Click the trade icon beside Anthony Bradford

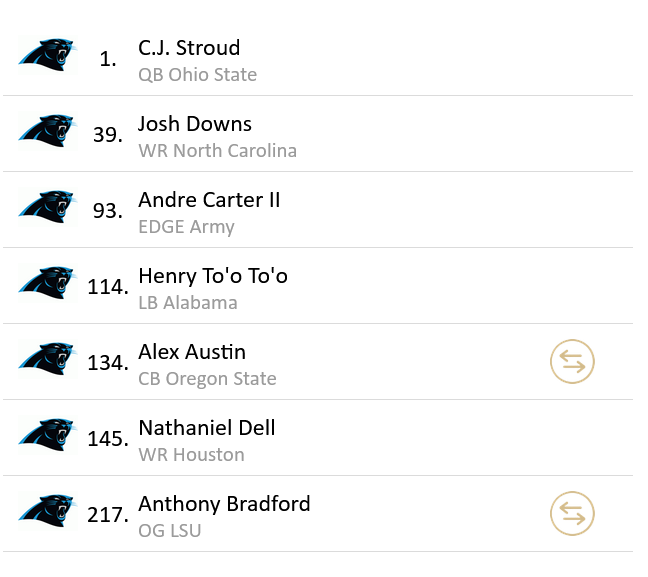[572, 514]
